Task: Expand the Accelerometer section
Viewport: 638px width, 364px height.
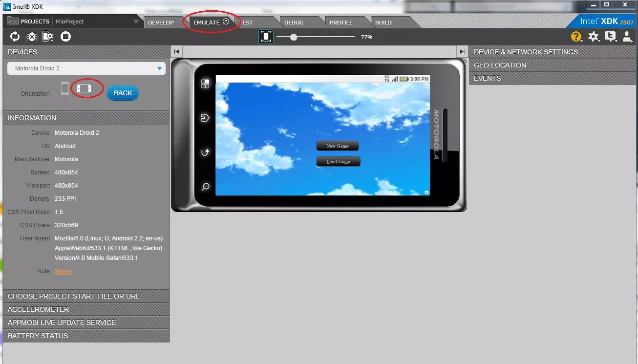Action: tap(86, 309)
